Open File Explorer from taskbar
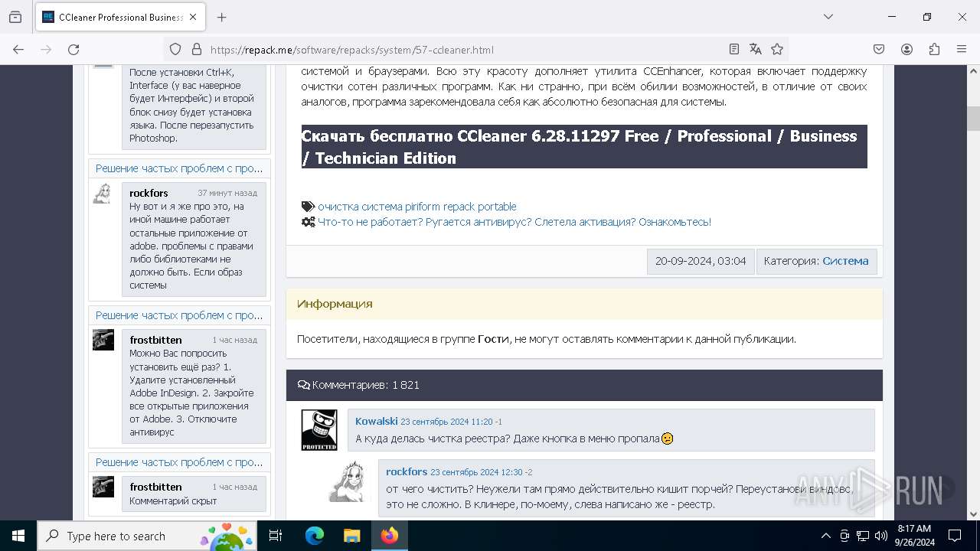 click(351, 536)
